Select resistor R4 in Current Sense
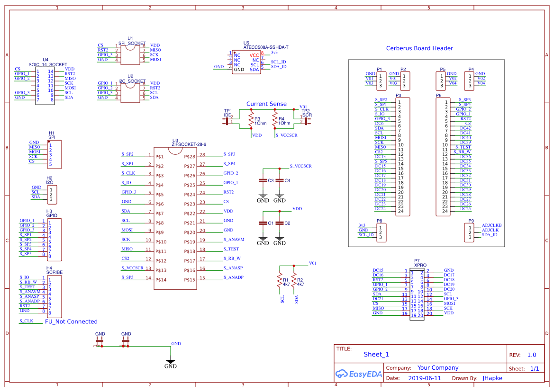Image resolution: width=554 pixels, height=392 pixels. (275, 120)
